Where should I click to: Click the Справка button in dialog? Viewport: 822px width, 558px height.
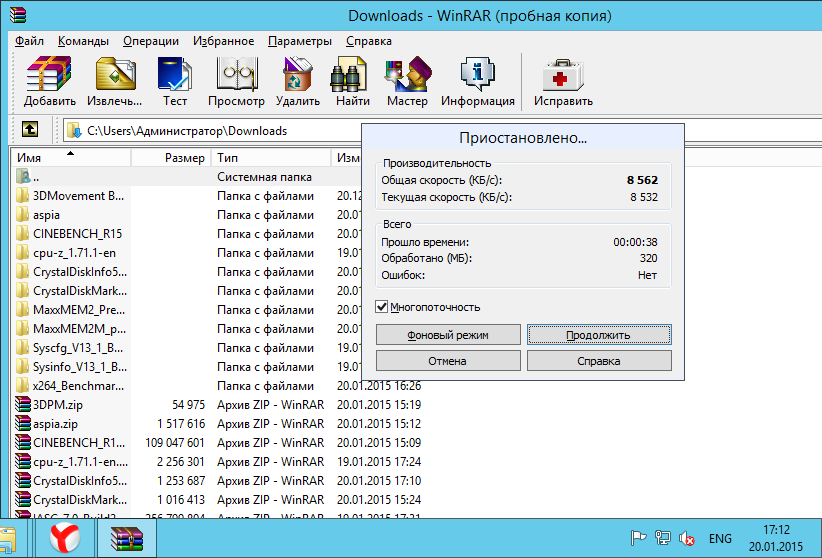pos(599,361)
